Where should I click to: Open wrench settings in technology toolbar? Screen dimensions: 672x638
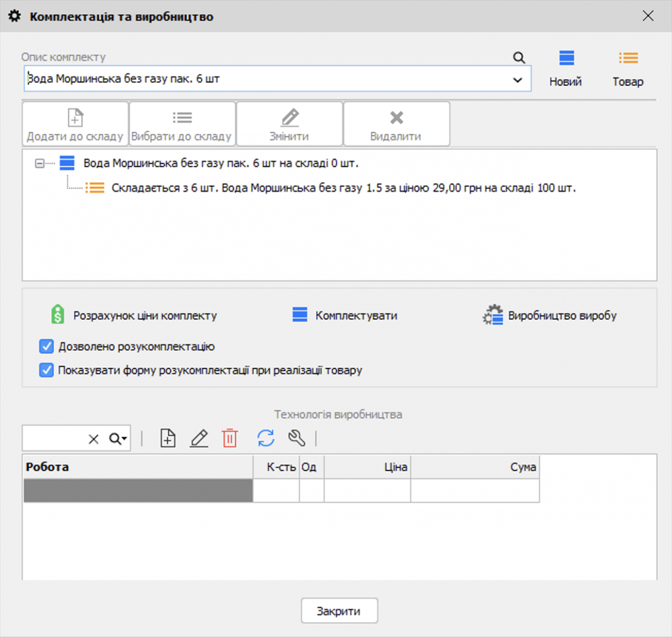click(296, 439)
